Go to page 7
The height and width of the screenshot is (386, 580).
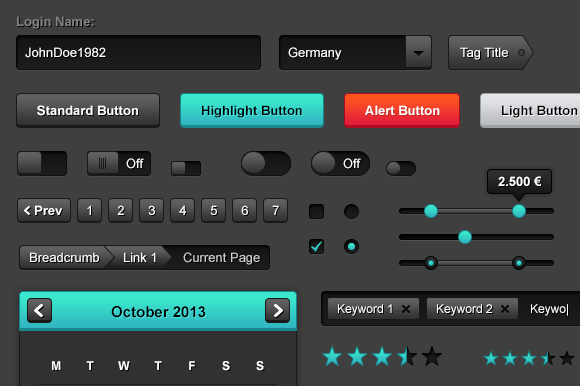pyautogui.click(x=276, y=210)
